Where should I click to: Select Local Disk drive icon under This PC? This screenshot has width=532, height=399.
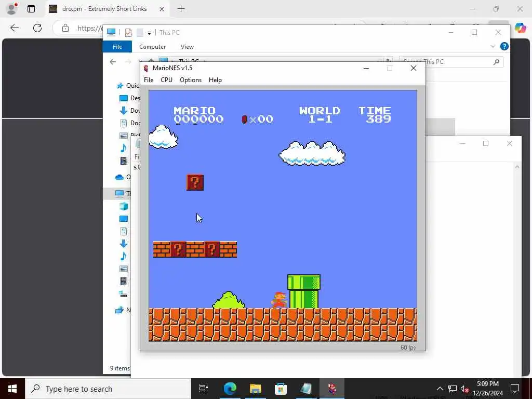124,294
